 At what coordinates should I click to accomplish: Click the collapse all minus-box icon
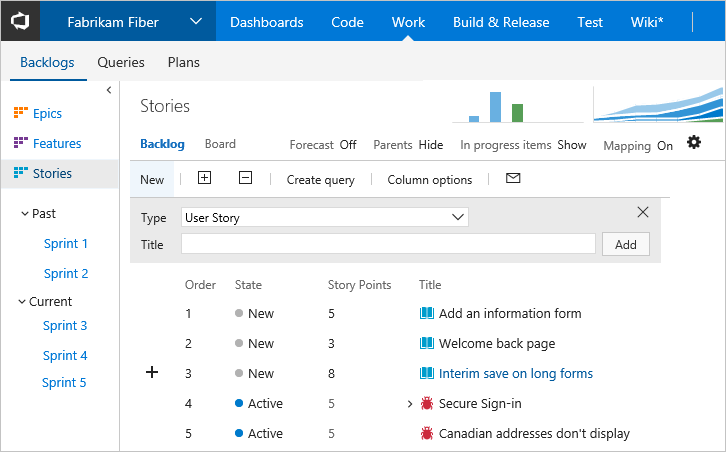coord(245,178)
